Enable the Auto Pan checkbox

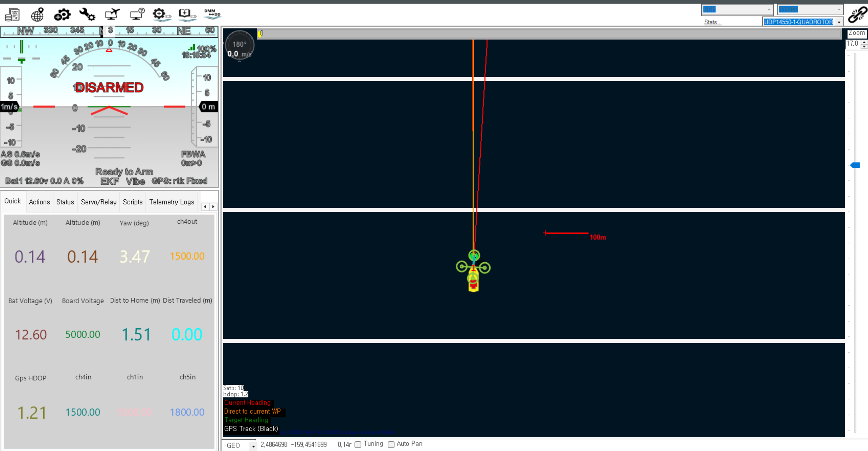(391, 445)
